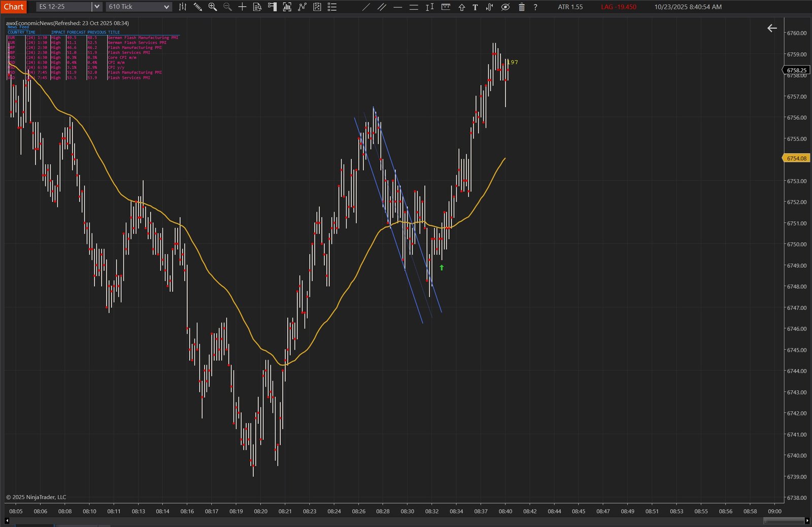Click the help question mark button

pos(535,7)
